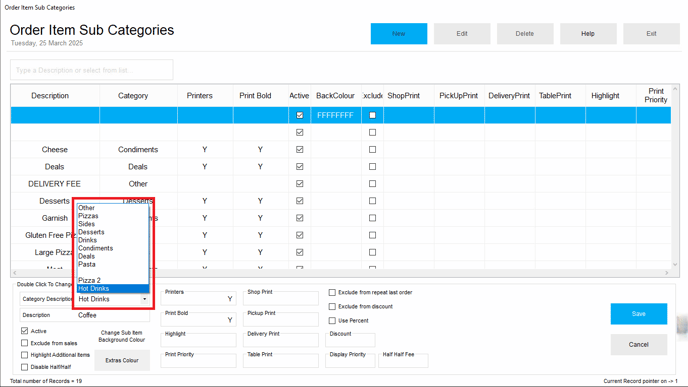688x387 pixels.
Task: Toggle Active checkbox in Deals row
Action: [300, 166]
